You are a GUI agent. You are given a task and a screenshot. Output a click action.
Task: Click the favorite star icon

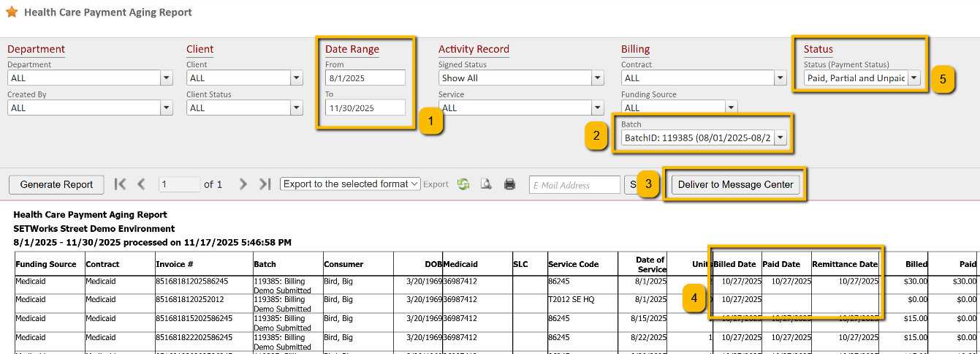tap(12, 12)
